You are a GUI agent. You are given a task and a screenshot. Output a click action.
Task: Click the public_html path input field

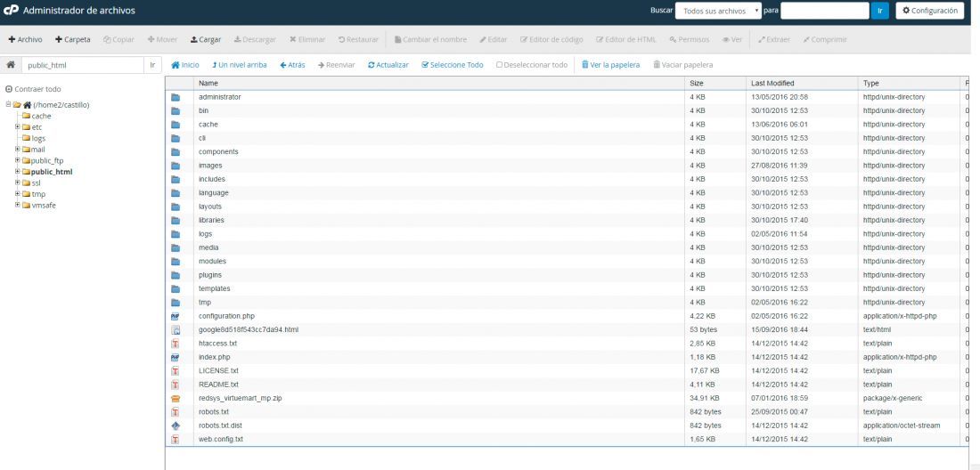click(x=83, y=65)
